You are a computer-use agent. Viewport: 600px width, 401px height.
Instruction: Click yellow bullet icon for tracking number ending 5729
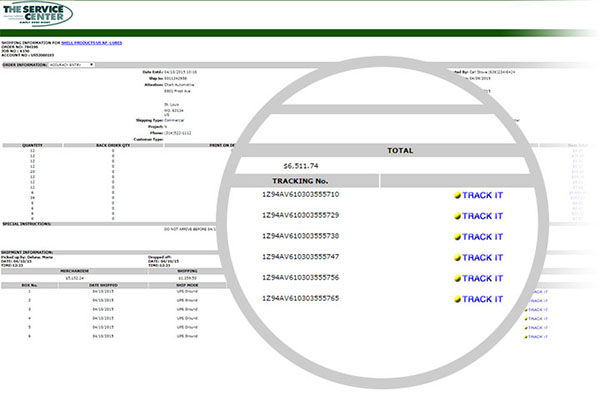455,216
